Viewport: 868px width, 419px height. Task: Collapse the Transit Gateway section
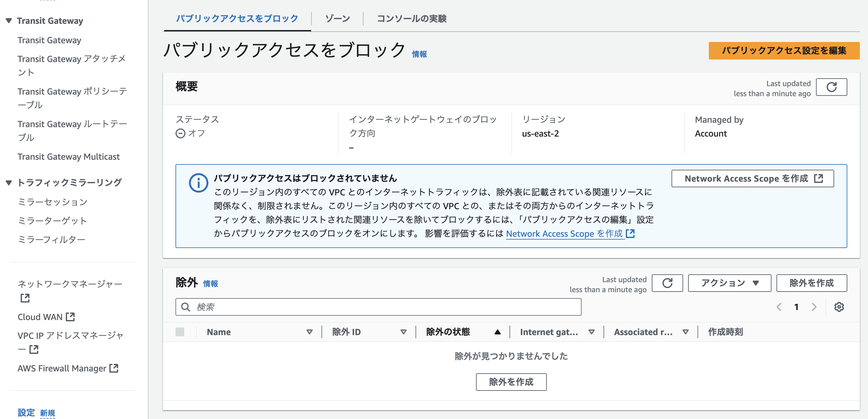(x=8, y=21)
